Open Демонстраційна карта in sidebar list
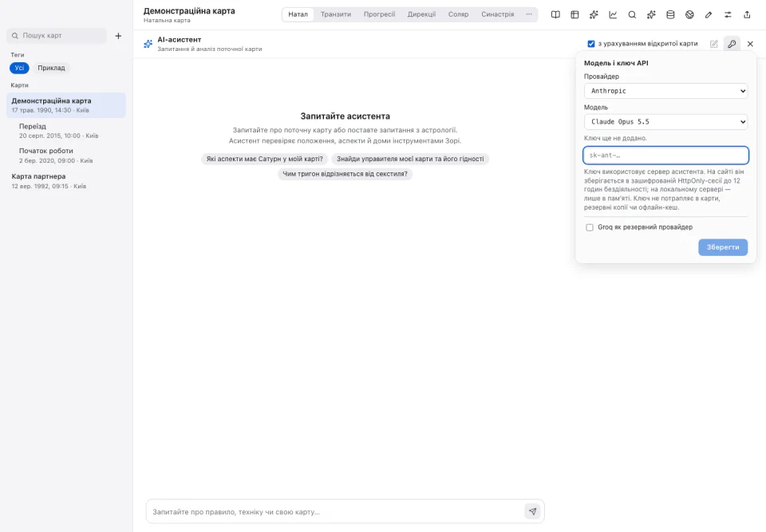Screen dimensions: 766x532 tap(66, 105)
